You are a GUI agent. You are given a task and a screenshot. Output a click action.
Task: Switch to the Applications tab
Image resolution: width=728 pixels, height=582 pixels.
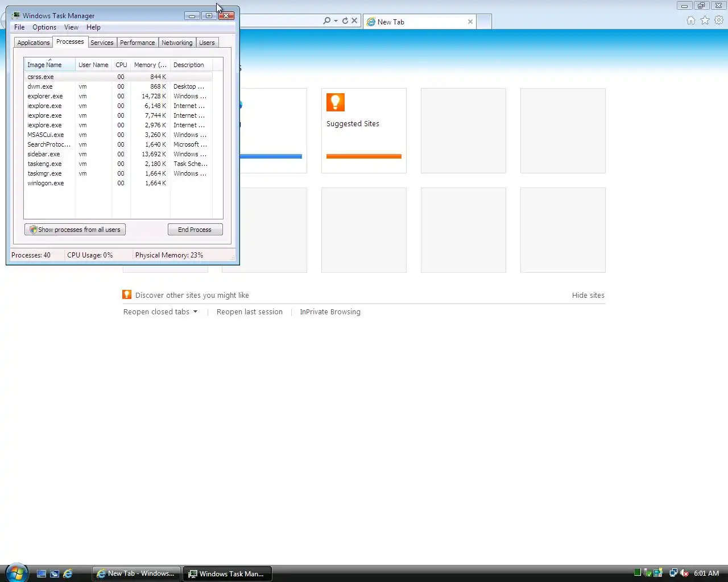(x=34, y=43)
